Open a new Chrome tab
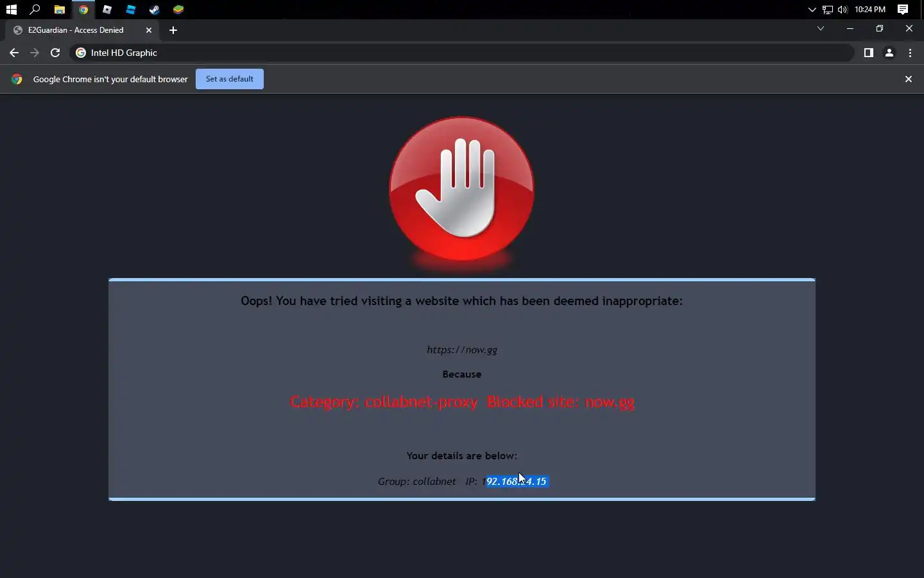Viewport: 924px width, 578px height. (173, 30)
